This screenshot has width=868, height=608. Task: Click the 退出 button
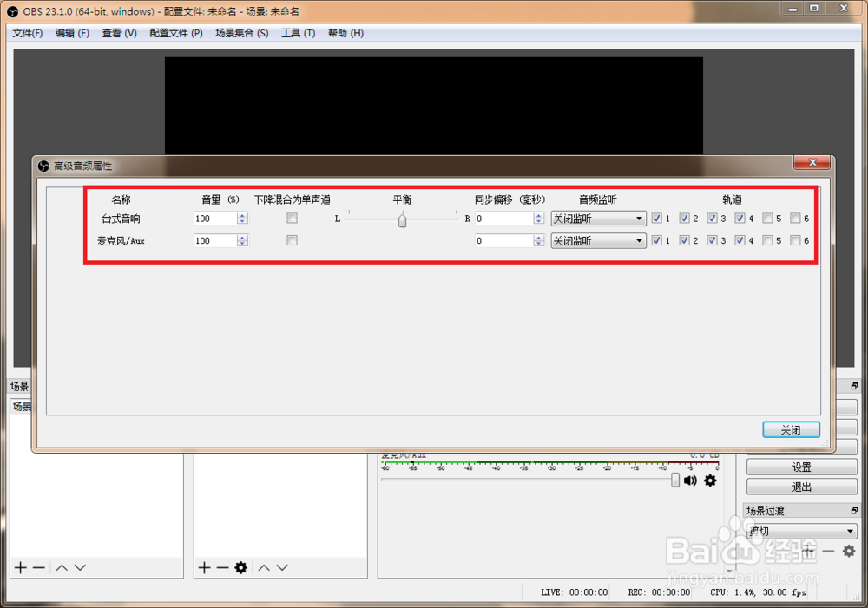[x=801, y=487]
